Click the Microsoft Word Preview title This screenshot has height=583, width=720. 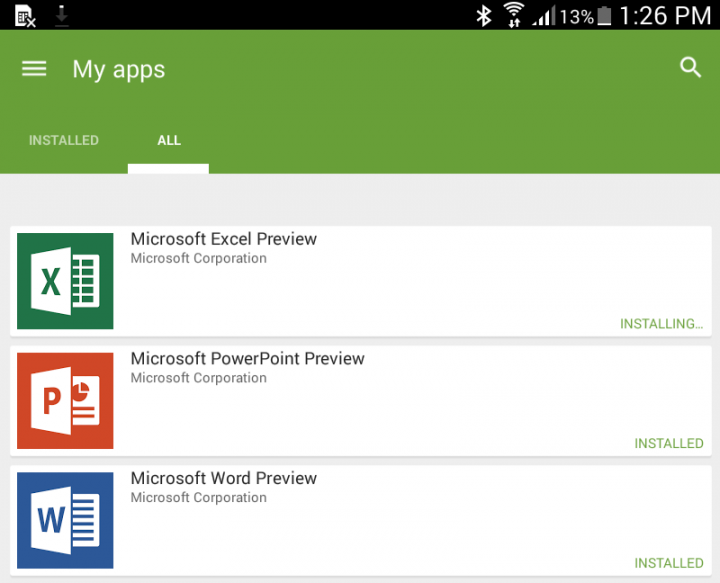click(x=224, y=478)
